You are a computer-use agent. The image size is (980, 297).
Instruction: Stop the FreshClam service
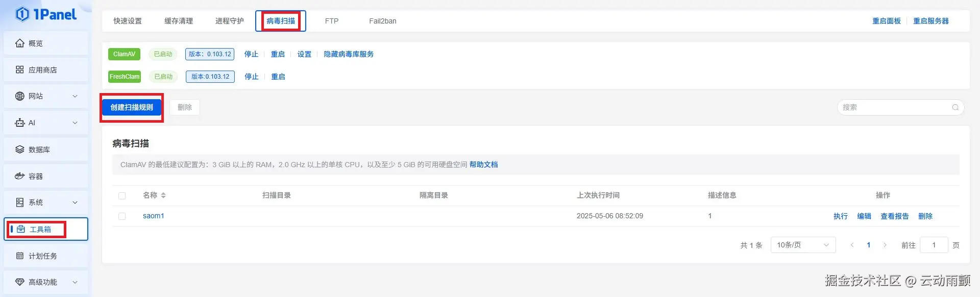[x=252, y=77]
